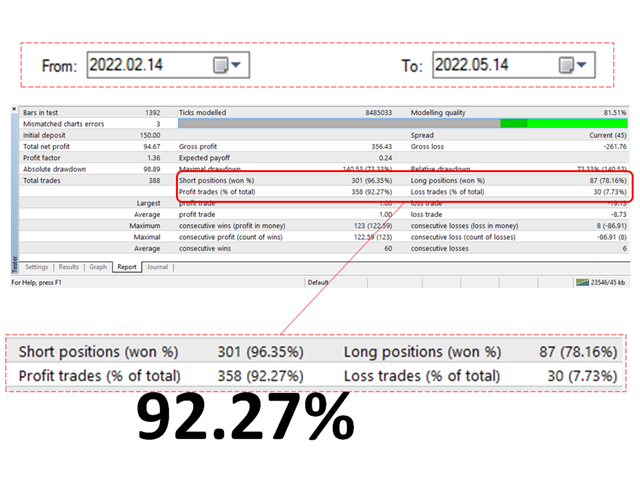Click 'Loss trades (% of total)' in report table
Image resolution: width=640 pixels, height=480 pixels.
pyautogui.click(x=447, y=192)
